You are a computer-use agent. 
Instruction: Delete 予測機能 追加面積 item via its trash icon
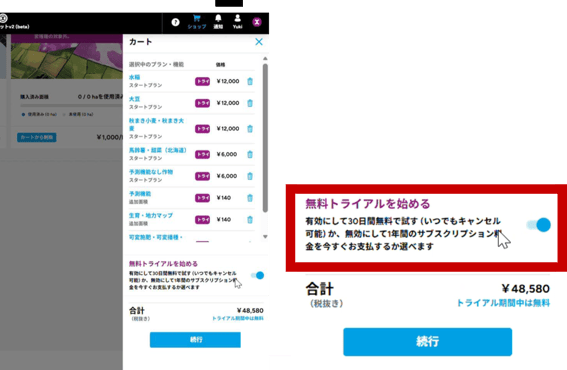pyautogui.click(x=250, y=198)
